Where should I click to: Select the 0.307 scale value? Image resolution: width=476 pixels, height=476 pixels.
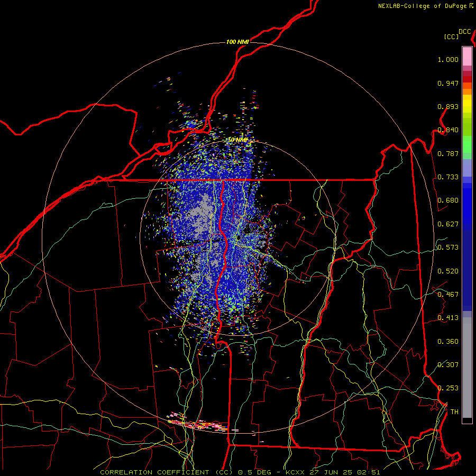pyautogui.click(x=448, y=364)
